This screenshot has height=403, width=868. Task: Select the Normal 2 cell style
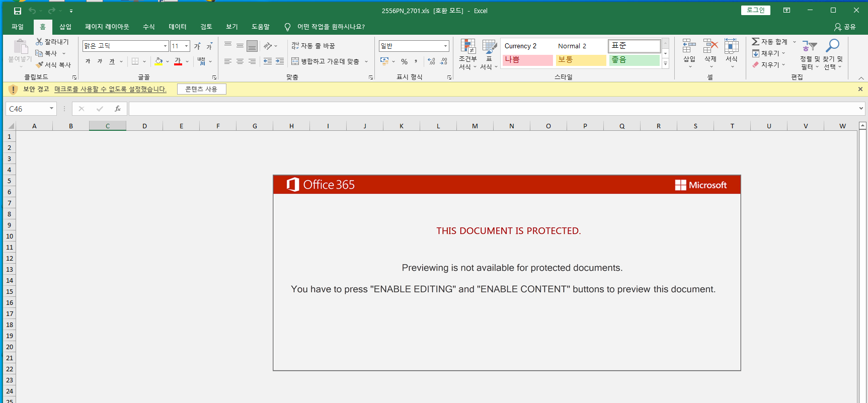click(x=581, y=46)
